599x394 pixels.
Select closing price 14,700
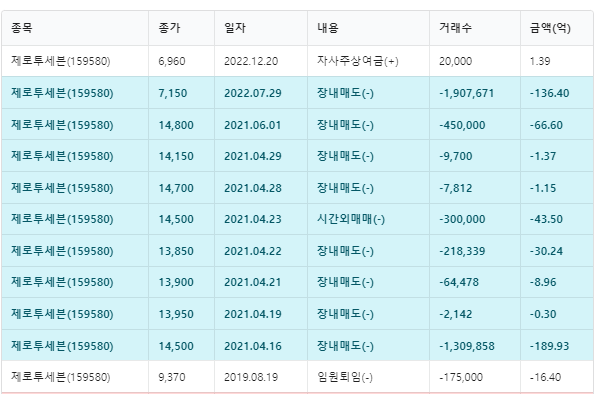pos(176,188)
